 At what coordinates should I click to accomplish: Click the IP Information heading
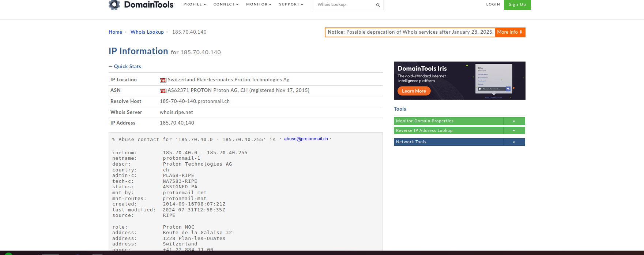pos(138,51)
